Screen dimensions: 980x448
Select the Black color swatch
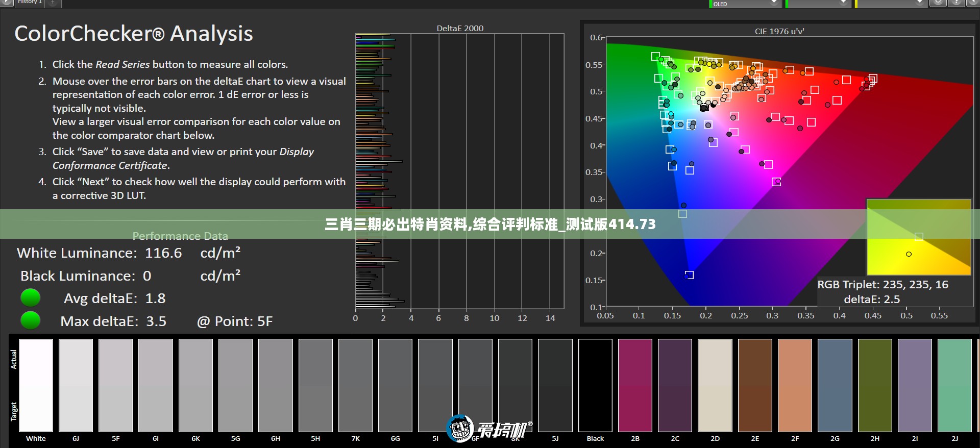coord(595,385)
